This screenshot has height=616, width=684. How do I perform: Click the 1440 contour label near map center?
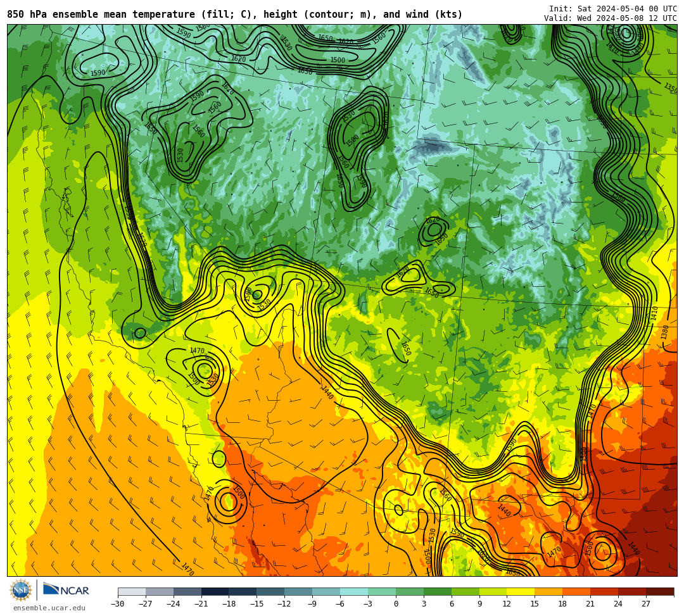(327, 393)
